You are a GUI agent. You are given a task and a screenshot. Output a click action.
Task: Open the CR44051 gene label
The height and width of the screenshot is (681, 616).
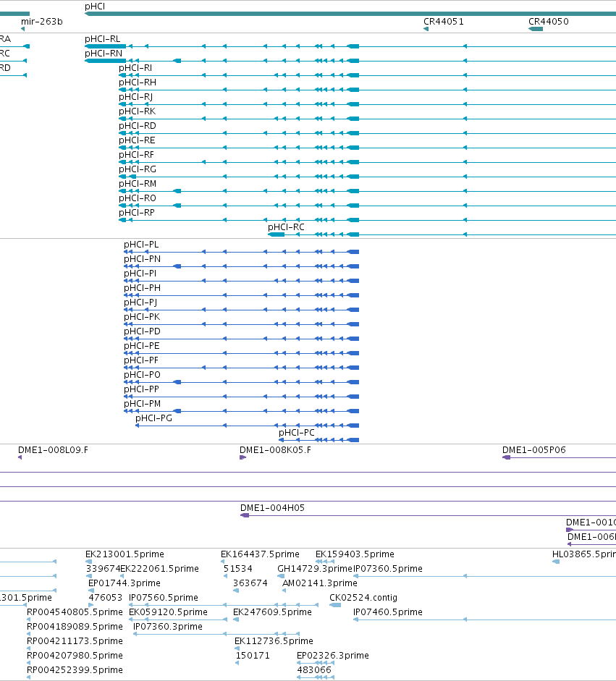pyautogui.click(x=444, y=21)
